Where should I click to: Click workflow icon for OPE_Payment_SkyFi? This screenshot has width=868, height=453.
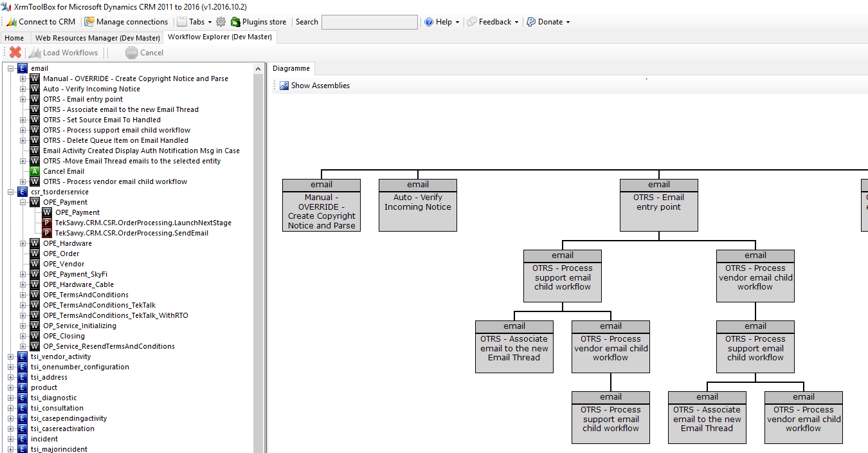35,274
